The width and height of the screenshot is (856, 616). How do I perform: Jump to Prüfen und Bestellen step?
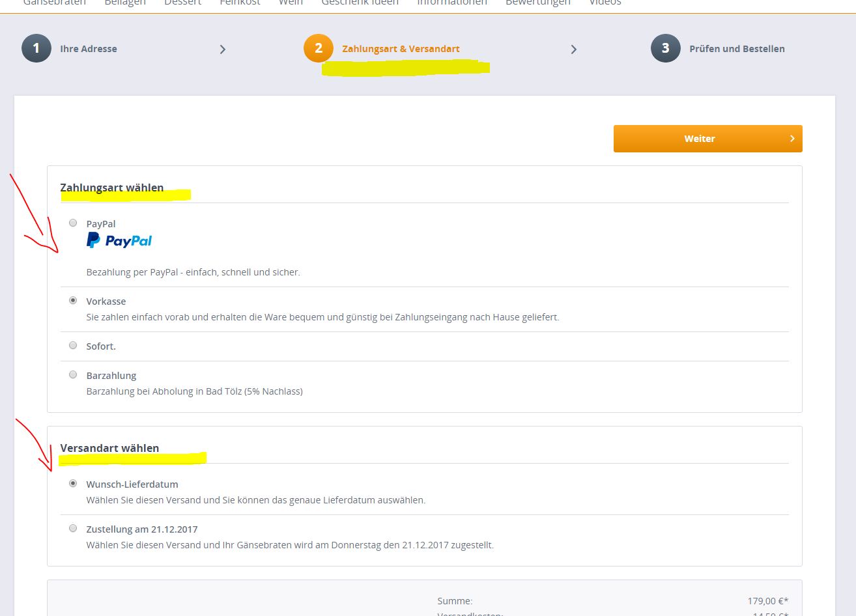[x=737, y=49]
